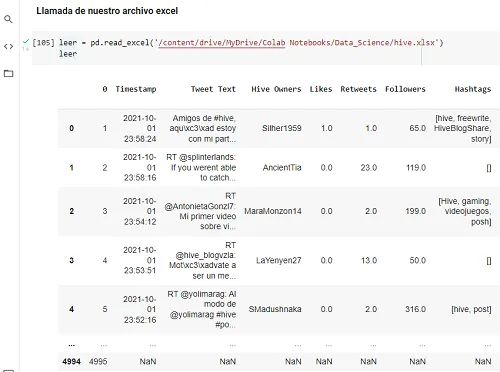Open the code snippets panel icon
The height and width of the screenshot is (372, 500).
click(8, 46)
